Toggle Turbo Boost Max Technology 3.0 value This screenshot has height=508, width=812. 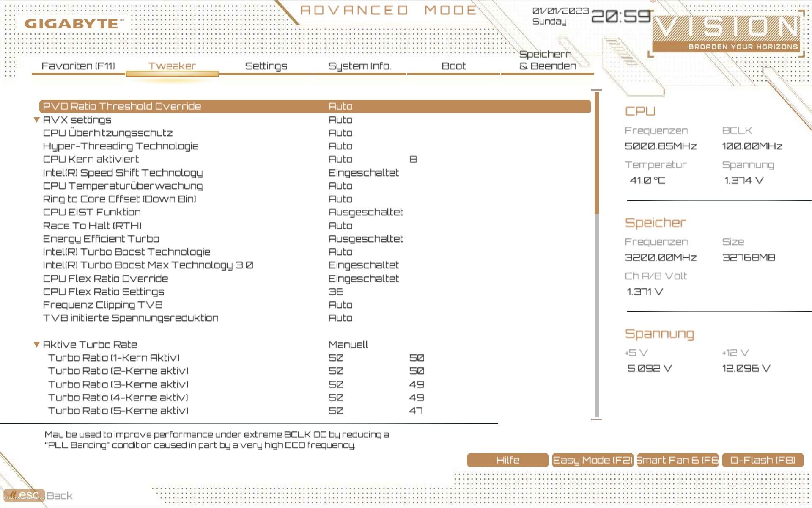coord(364,265)
